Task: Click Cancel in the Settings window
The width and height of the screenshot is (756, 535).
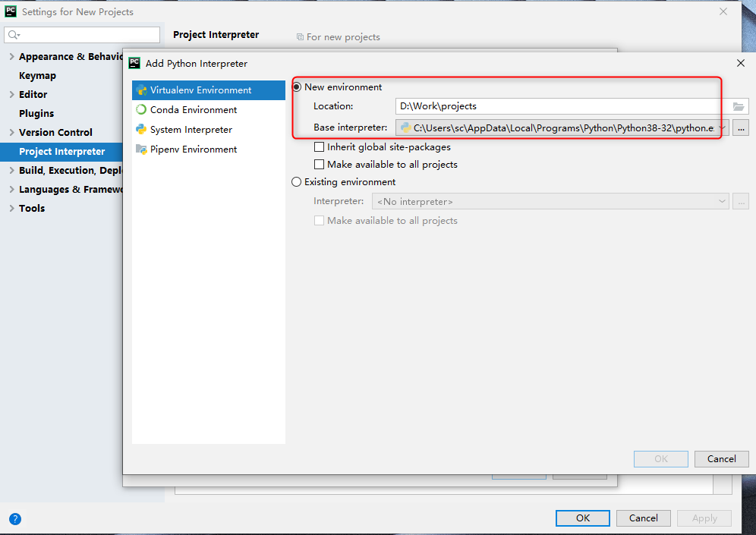Action: click(643, 518)
